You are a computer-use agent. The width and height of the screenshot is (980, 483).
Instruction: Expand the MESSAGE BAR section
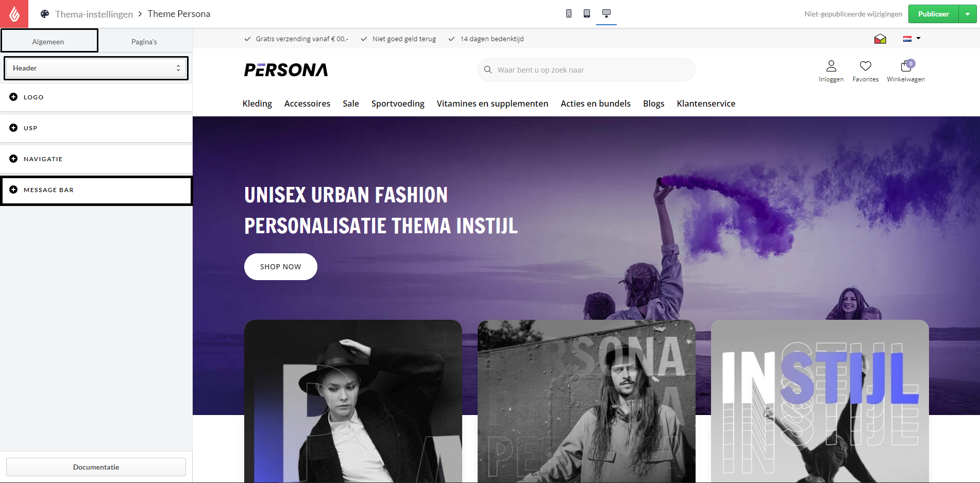click(96, 190)
